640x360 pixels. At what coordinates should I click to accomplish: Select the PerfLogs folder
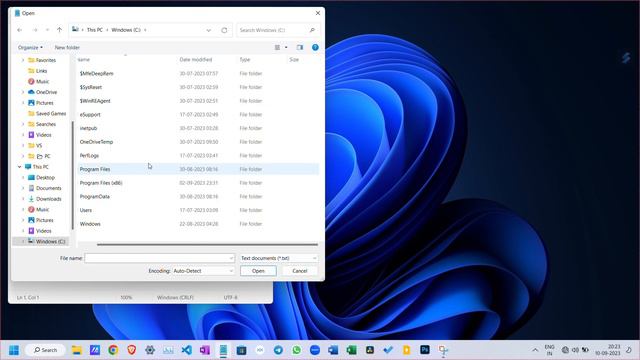tap(89, 156)
